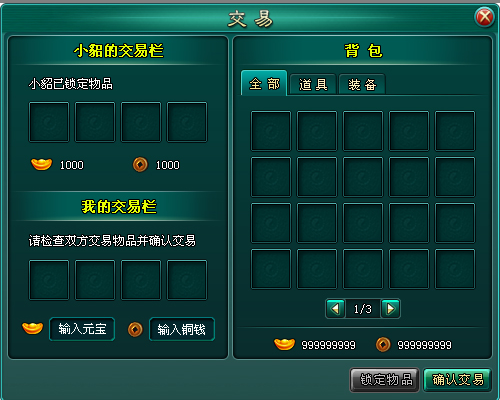Screen dimensions: 500x400
Task: Go to the previous backpack page arrow
Action: click(x=335, y=309)
